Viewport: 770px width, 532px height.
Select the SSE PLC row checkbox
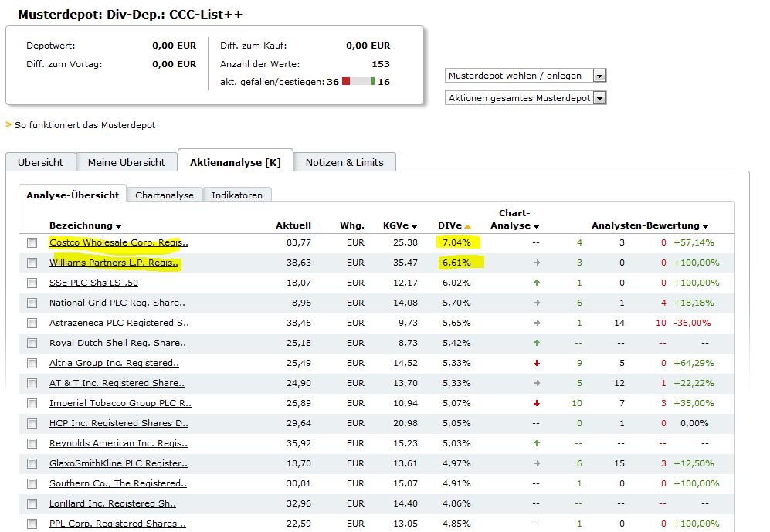coord(32,283)
